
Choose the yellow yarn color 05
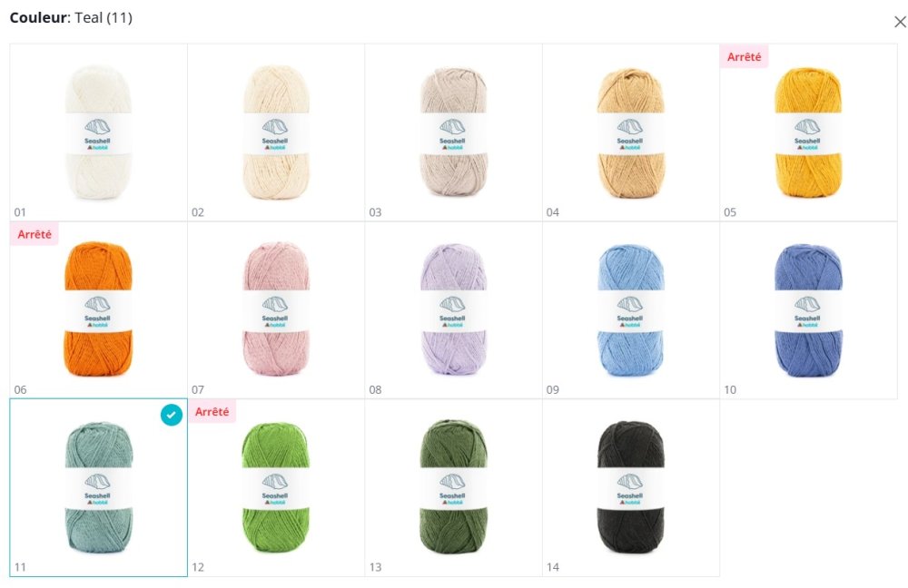coord(808,132)
